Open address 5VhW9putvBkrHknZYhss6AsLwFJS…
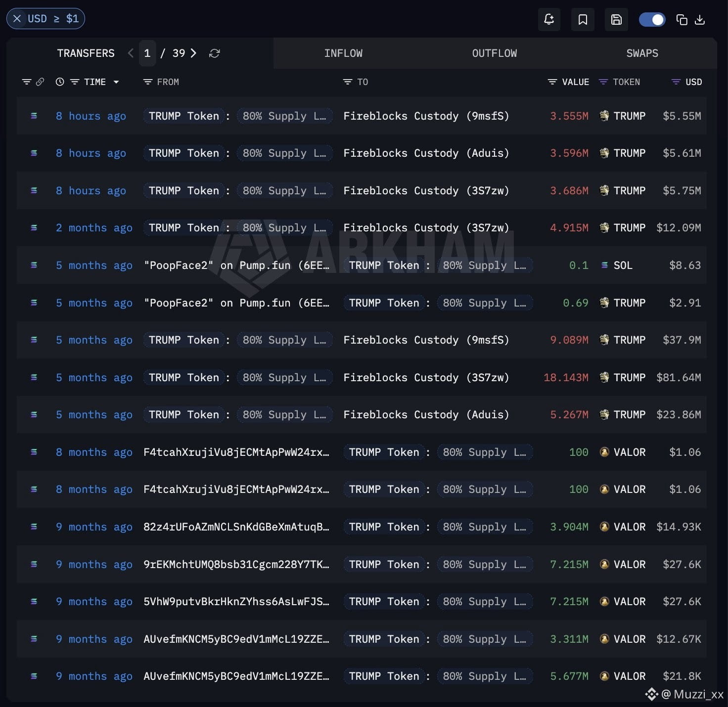Image resolution: width=728 pixels, height=707 pixels. (x=236, y=602)
